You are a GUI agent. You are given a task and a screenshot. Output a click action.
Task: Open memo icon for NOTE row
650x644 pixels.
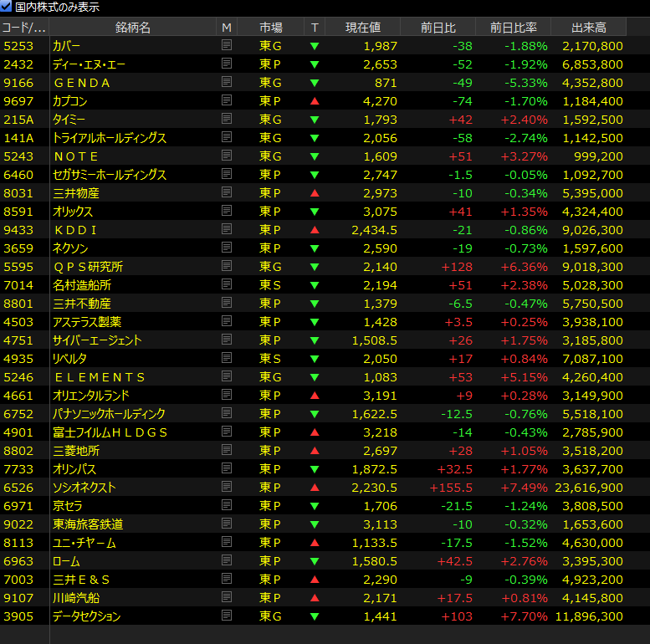tap(227, 156)
